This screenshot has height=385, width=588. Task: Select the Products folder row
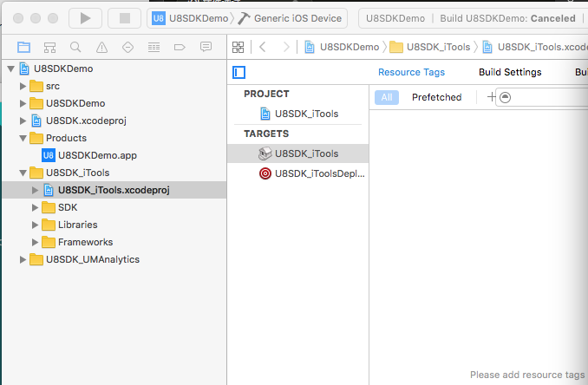click(114, 138)
